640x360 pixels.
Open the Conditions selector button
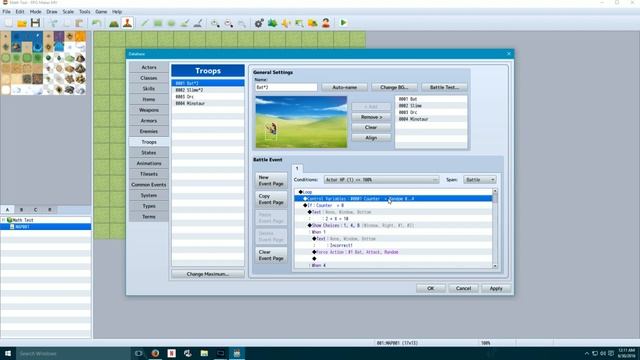381,180
